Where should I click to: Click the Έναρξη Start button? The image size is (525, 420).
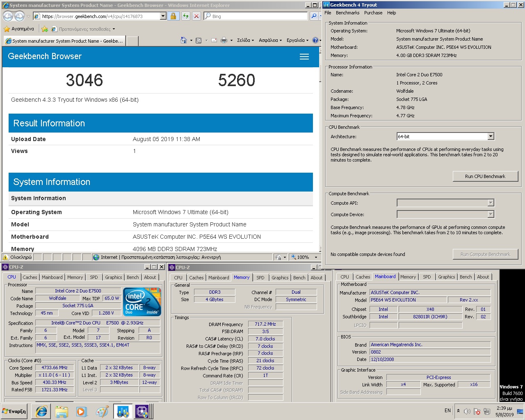point(14,411)
